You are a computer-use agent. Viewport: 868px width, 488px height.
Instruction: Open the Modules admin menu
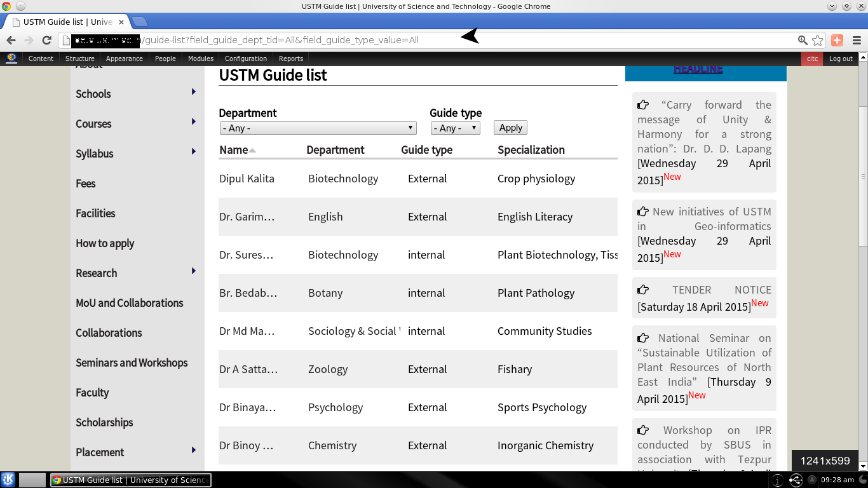(x=201, y=58)
